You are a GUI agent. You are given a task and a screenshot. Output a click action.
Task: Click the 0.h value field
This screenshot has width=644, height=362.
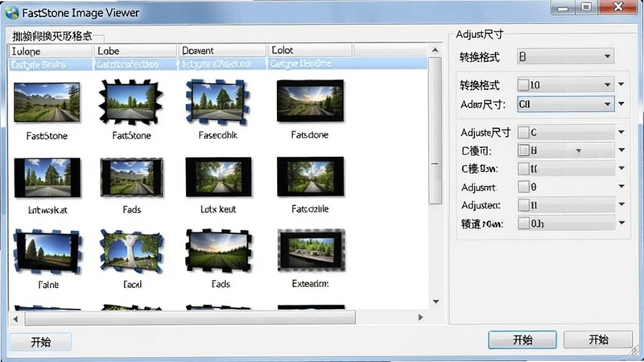coord(565,224)
